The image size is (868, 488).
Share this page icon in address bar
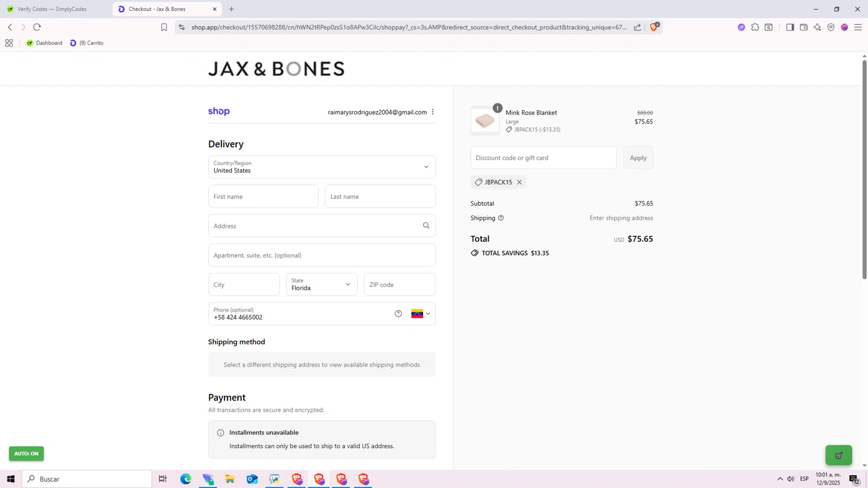pos(637,27)
